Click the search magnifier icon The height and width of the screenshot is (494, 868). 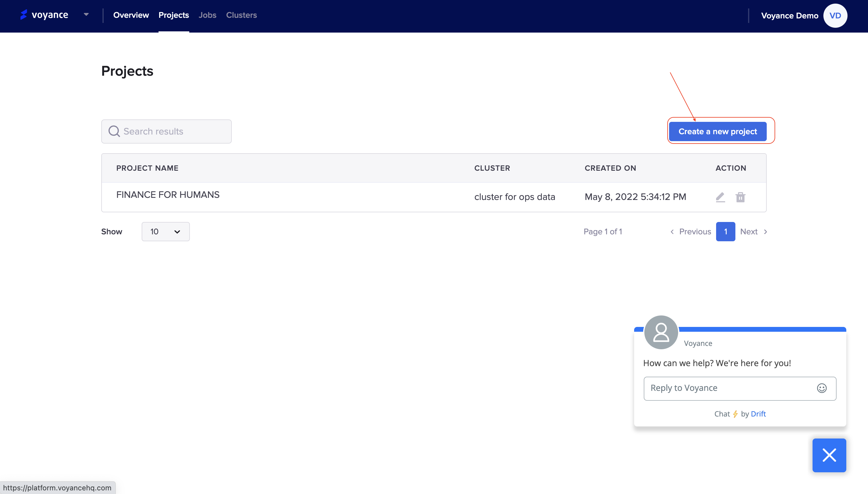coord(114,131)
